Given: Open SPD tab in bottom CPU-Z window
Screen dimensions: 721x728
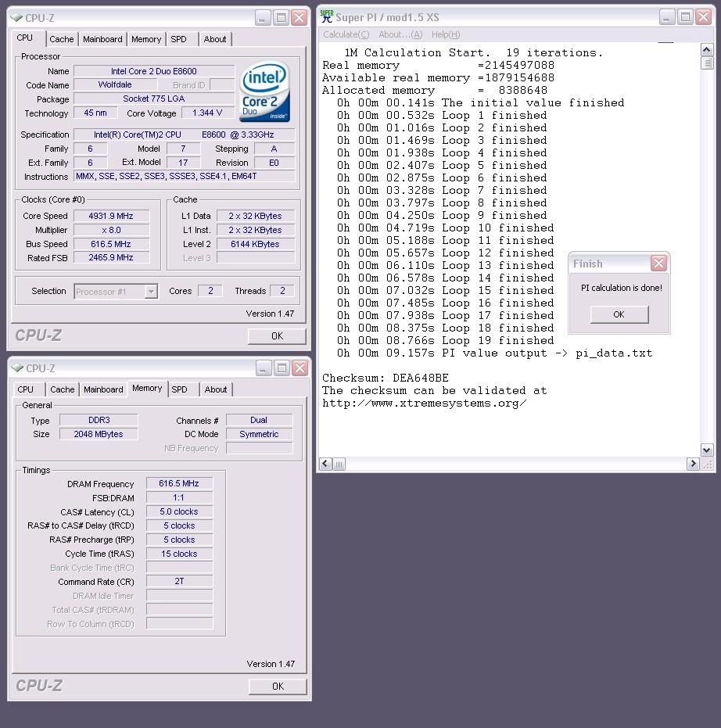Looking at the screenshot, I should [180, 389].
